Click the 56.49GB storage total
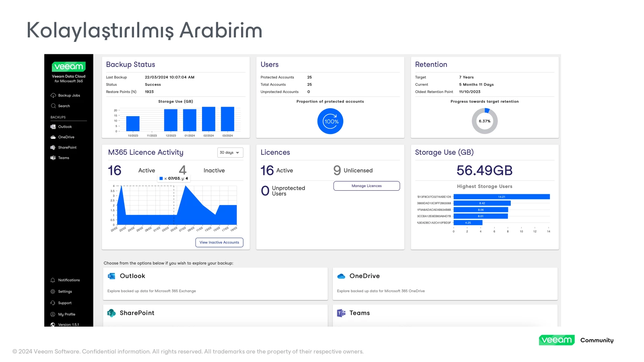 click(x=485, y=171)
